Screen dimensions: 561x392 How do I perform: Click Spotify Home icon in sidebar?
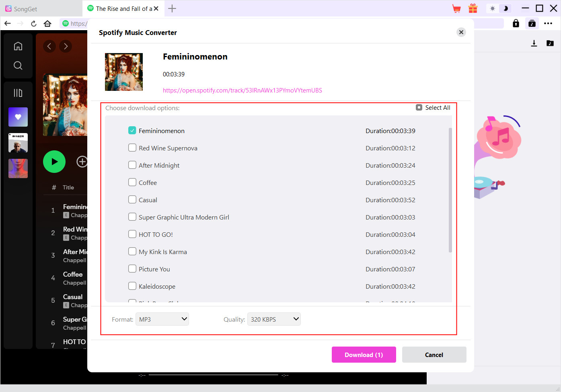click(18, 46)
